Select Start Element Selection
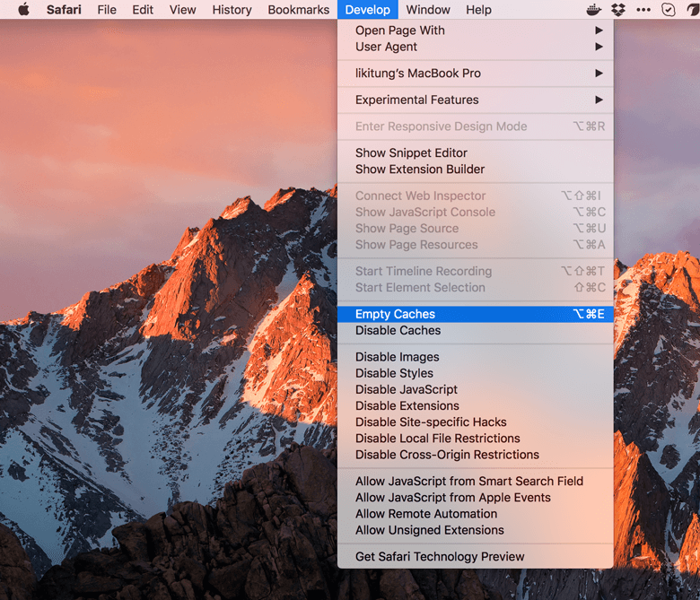Viewport: 700px width, 600px height. tap(476, 288)
